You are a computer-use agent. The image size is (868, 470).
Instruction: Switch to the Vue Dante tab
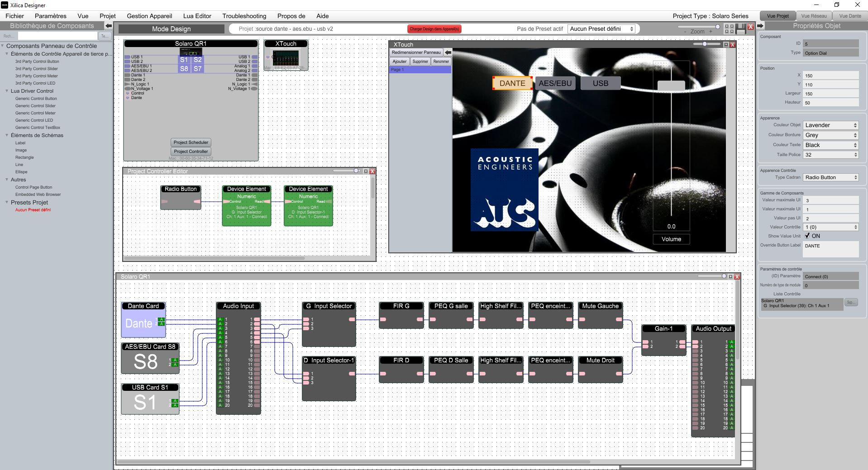click(x=850, y=16)
